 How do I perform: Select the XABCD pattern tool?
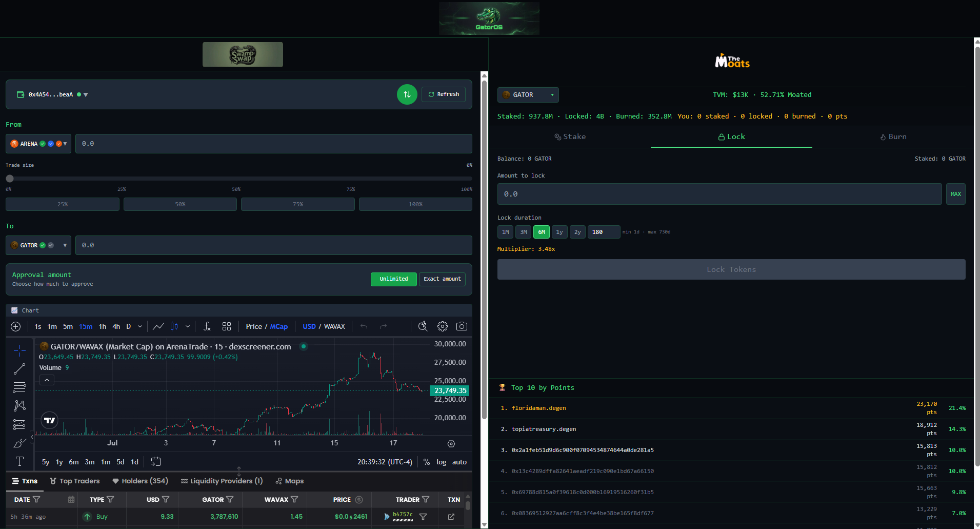pyautogui.click(x=19, y=406)
